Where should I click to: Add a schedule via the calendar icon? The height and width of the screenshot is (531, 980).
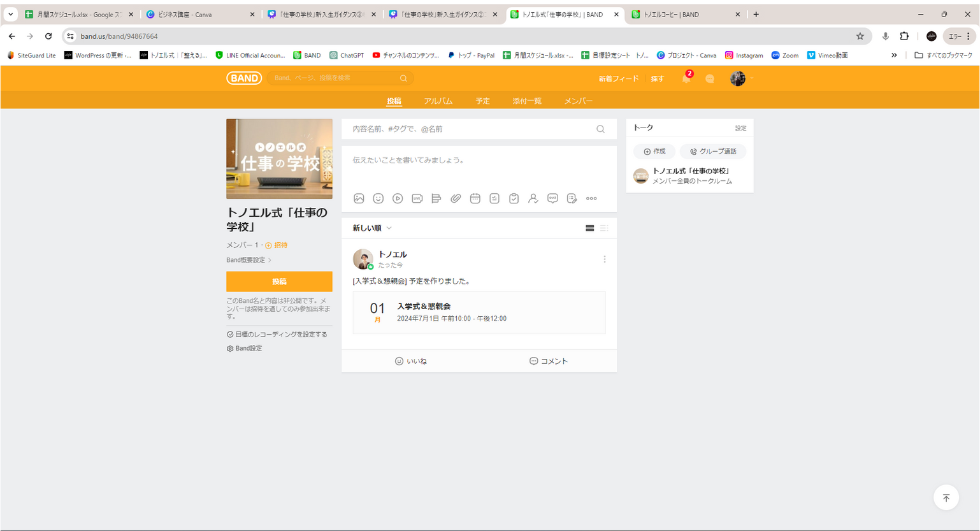475,199
